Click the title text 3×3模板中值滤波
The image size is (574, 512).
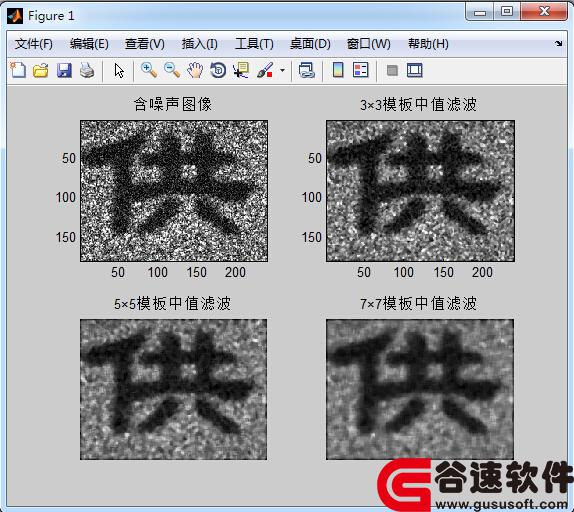418,104
